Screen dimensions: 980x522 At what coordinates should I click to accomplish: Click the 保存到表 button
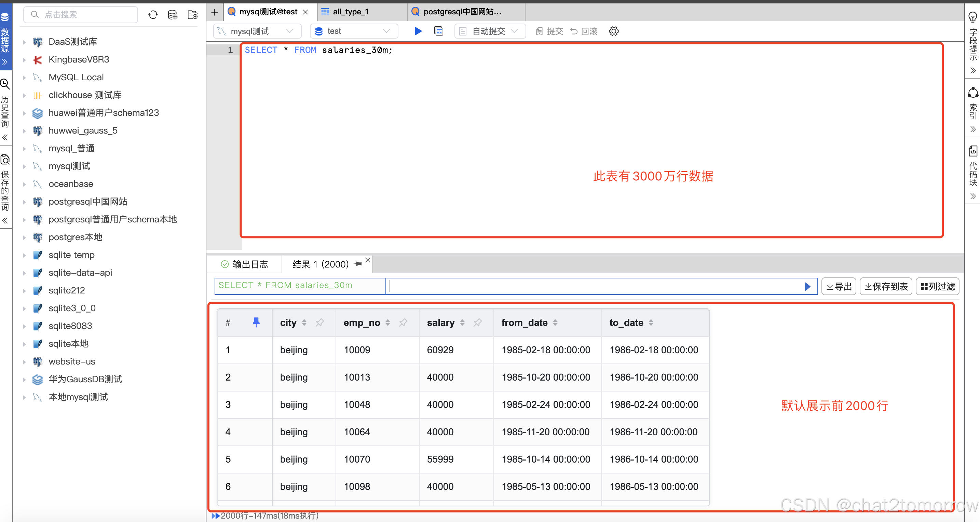(x=886, y=286)
